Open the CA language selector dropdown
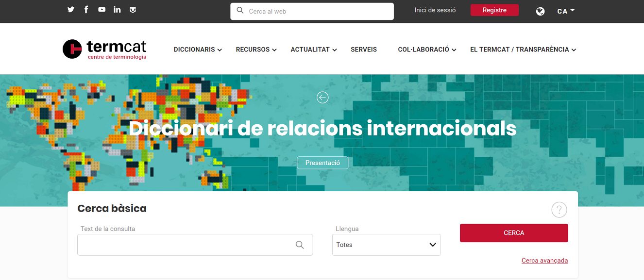 [x=565, y=11]
